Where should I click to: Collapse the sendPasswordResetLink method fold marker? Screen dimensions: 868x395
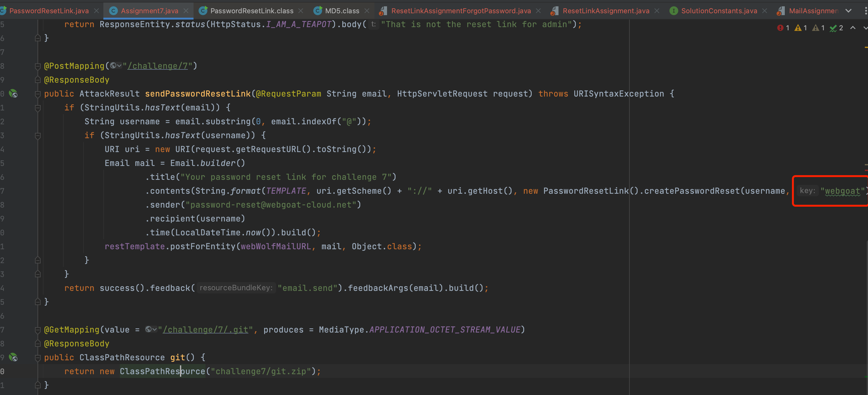(x=38, y=94)
